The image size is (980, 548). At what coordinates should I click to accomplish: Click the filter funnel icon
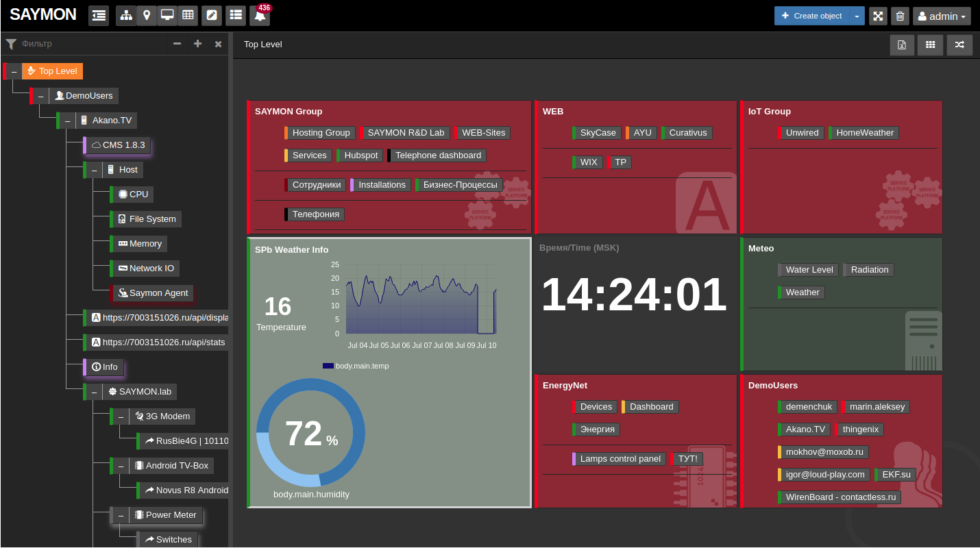coord(11,44)
